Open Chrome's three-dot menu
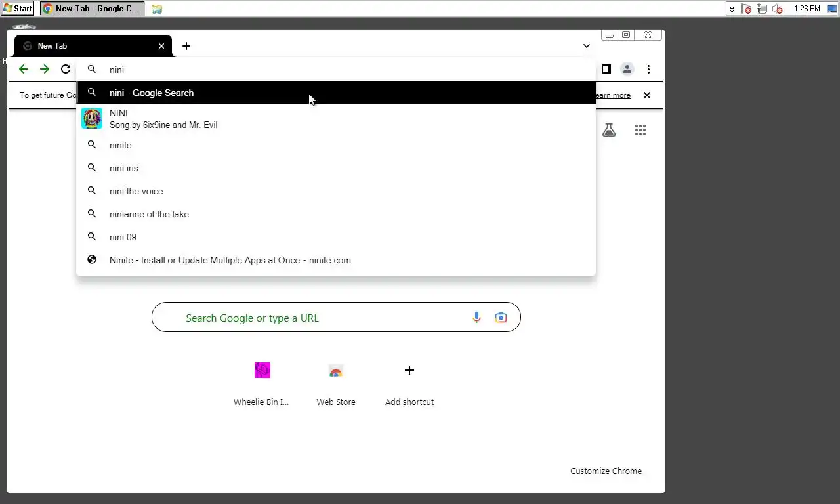This screenshot has height=504, width=840. point(648,69)
